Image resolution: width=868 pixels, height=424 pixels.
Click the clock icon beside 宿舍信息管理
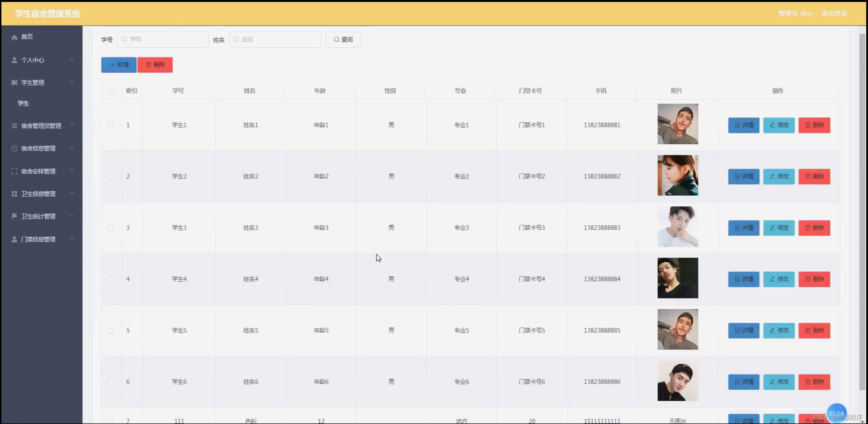pos(14,148)
